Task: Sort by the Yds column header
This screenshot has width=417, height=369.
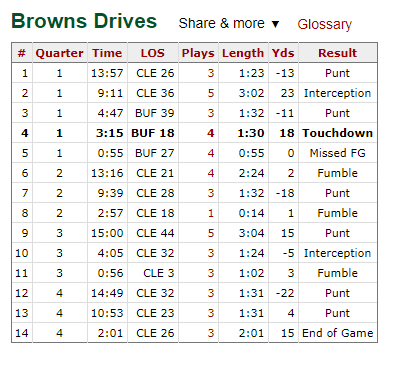Action: 283,53
